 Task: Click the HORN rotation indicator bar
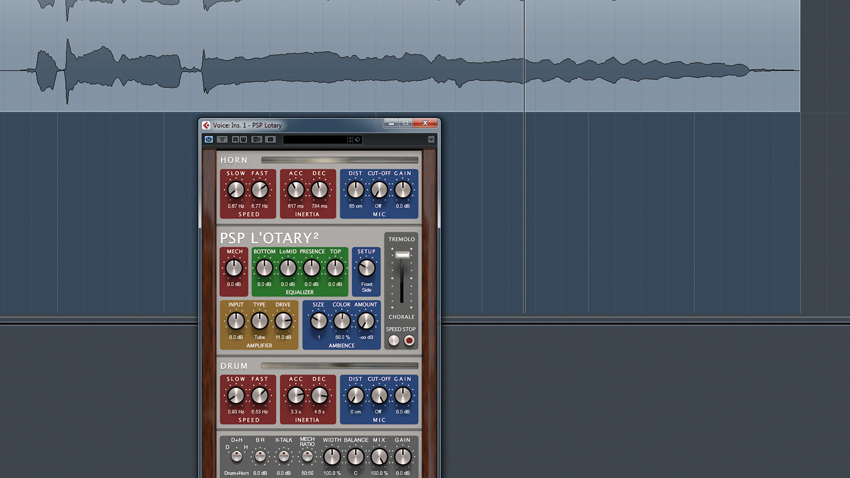coord(340,160)
